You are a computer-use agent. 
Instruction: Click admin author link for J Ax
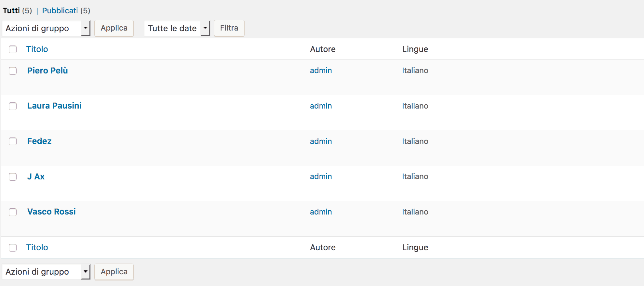point(321,176)
